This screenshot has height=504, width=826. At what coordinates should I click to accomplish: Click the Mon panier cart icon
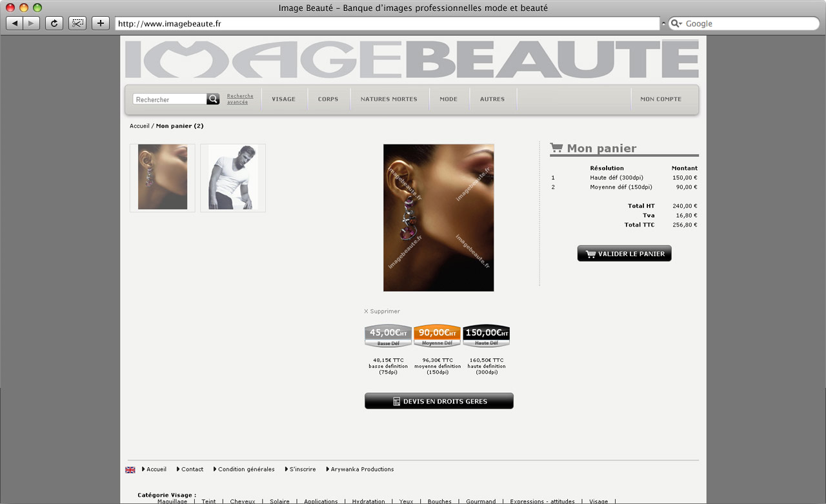(556, 148)
